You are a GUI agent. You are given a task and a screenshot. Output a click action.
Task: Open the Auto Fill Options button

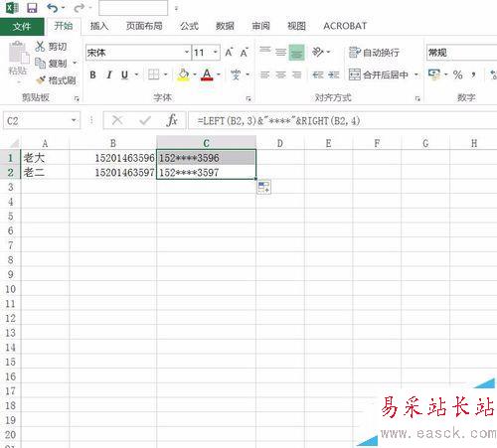(x=264, y=187)
